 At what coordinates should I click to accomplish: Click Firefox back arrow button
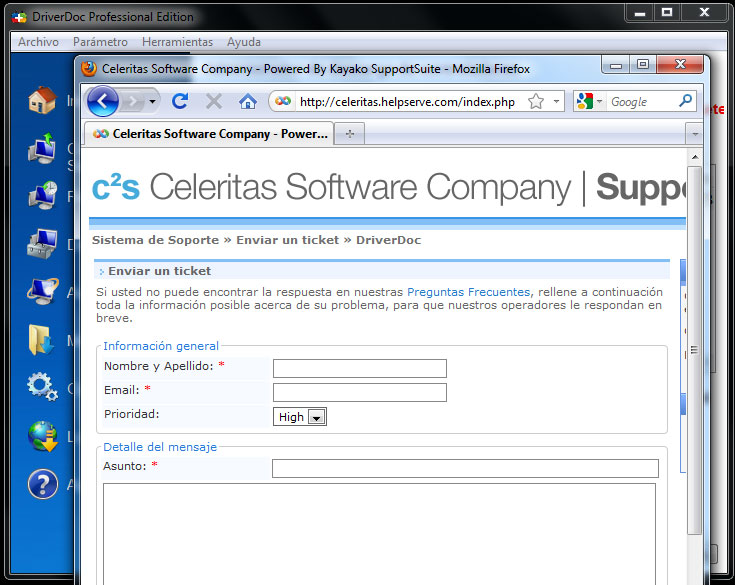[x=103, y=101]
